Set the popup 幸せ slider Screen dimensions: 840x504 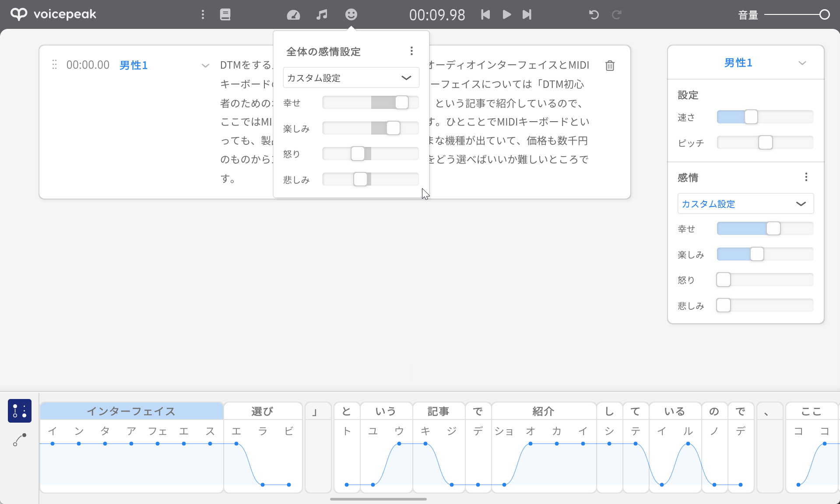[370, 103]
